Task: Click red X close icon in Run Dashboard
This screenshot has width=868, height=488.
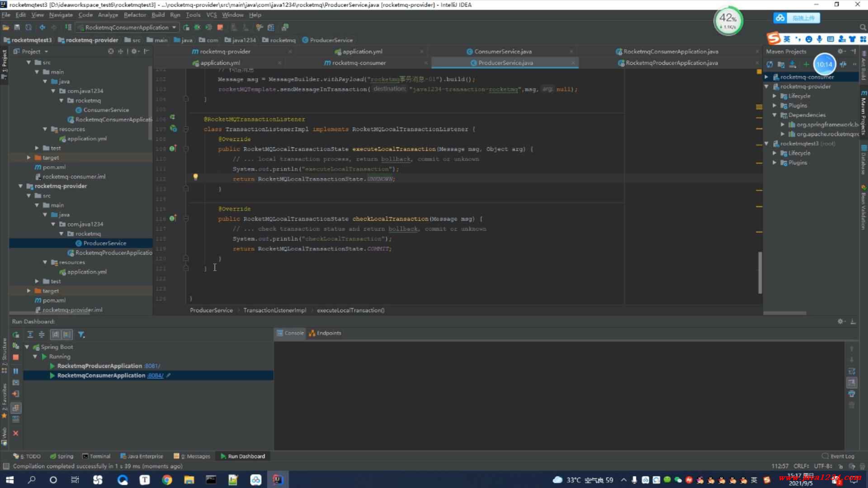Action: pos(16,433)
